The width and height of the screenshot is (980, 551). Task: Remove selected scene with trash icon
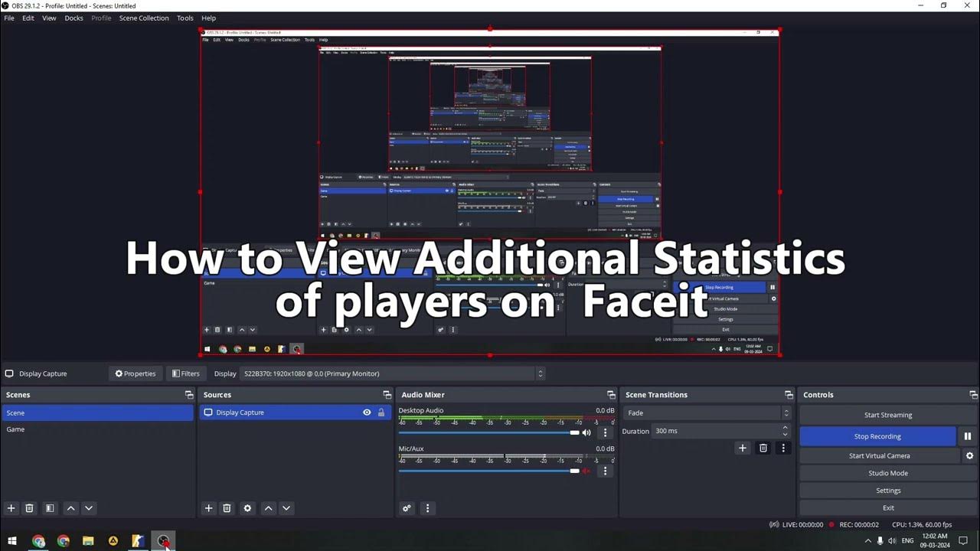tap(29, 508)
